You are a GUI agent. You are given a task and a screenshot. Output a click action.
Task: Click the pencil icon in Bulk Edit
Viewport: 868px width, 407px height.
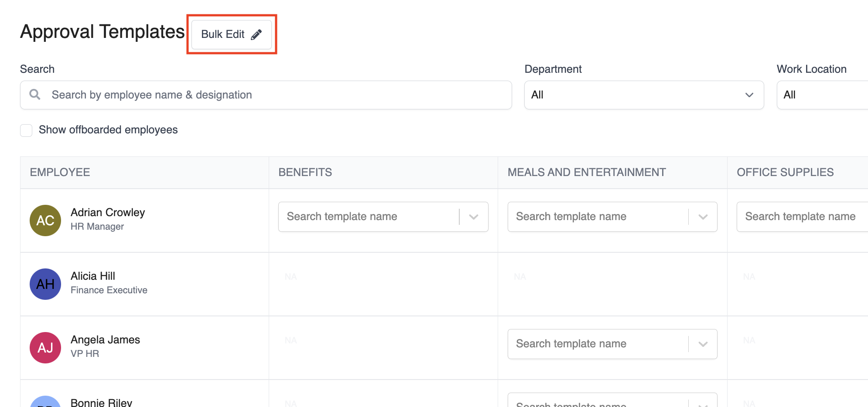256,34
